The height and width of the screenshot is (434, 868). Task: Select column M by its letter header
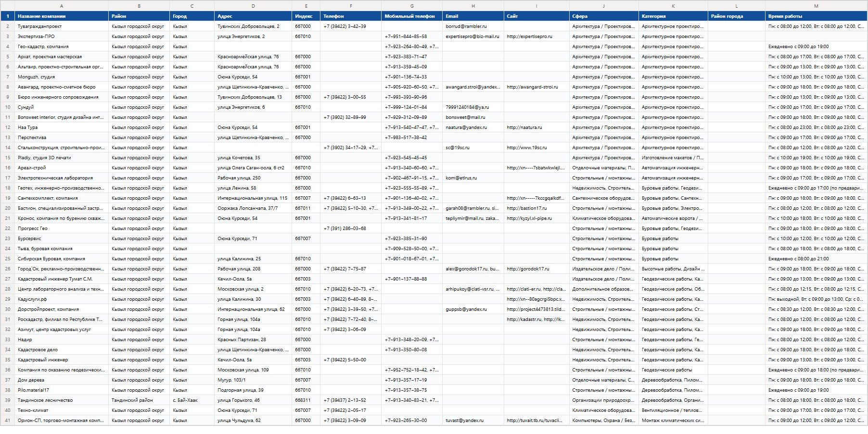click(x=816, y=6)
